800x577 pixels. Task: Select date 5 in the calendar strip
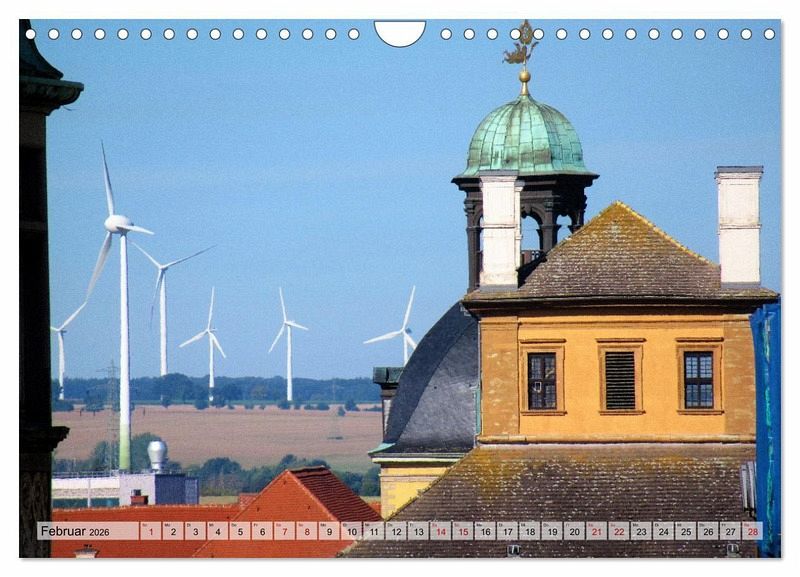240,531
